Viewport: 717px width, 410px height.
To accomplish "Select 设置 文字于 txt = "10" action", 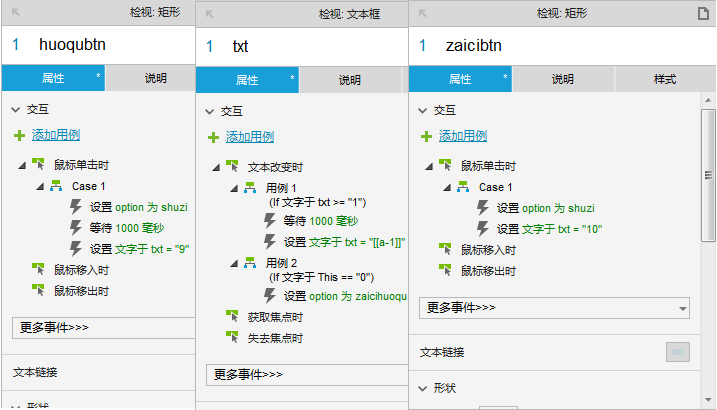I will (x=549, y=229).
